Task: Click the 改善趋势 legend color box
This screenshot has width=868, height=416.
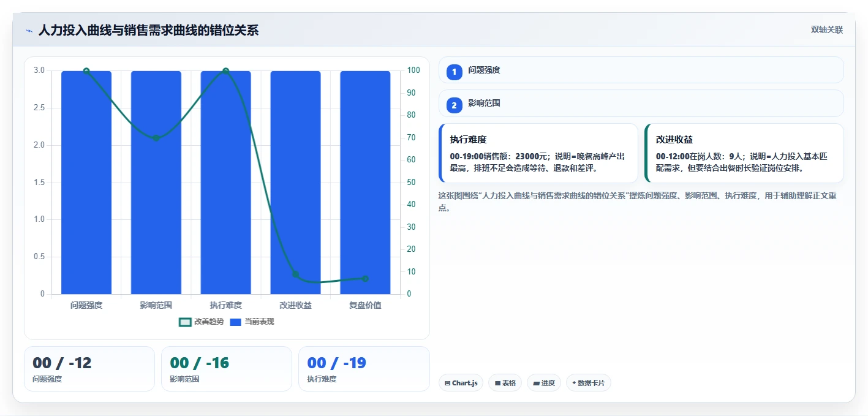Action: tap(185, 322)
